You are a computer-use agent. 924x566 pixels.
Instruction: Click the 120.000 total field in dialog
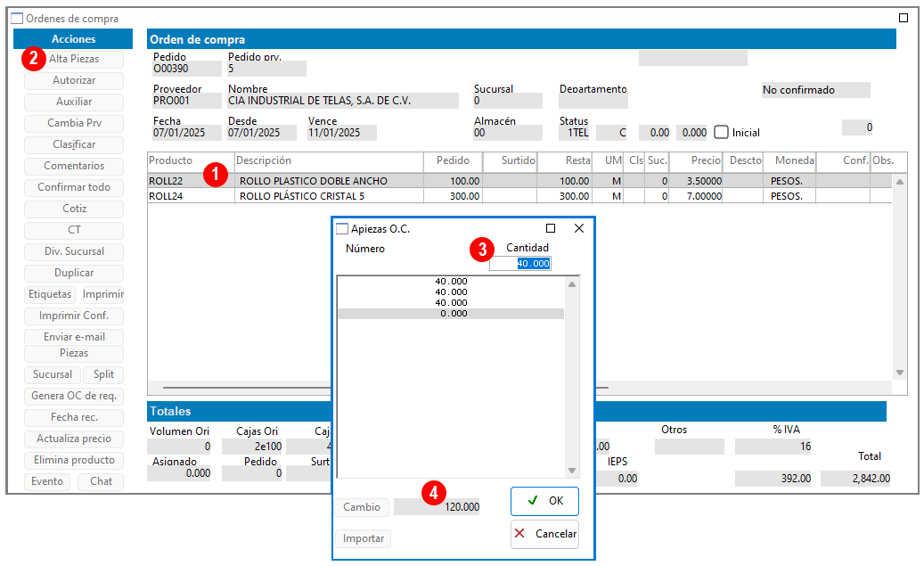(437, 507)
